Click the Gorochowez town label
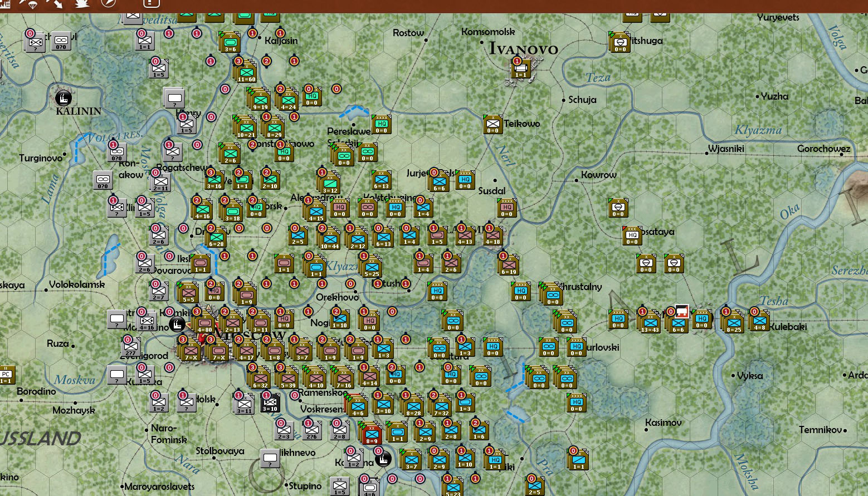Image resolution: width=868 pixels, height=496 pixels. point(823,149)
